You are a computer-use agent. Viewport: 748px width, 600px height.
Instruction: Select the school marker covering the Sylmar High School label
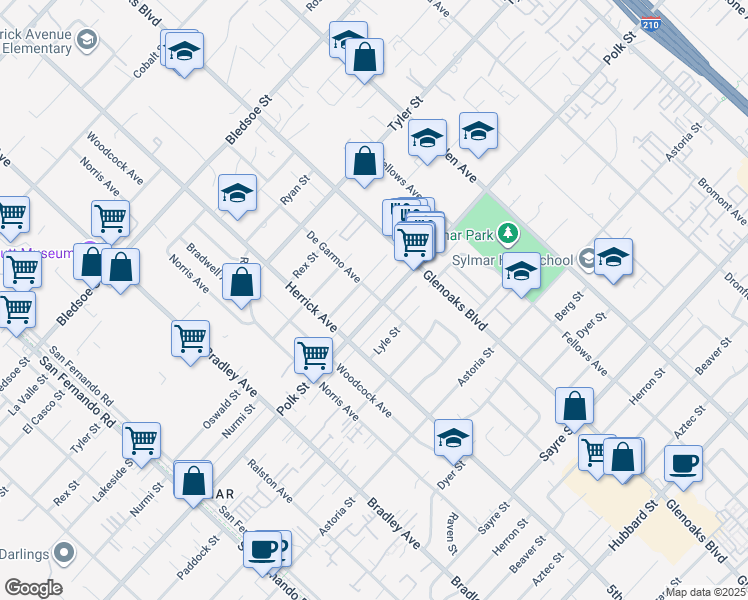coord(521,274)
